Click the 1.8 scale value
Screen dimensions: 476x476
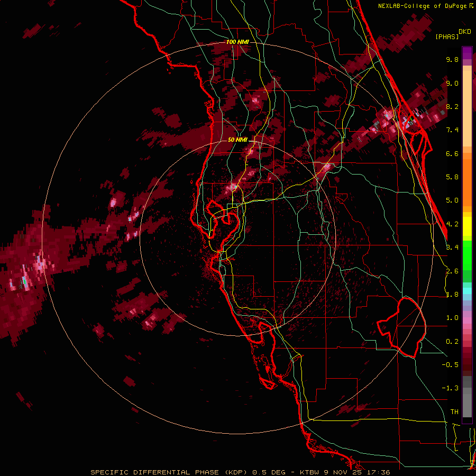(452, 295)
